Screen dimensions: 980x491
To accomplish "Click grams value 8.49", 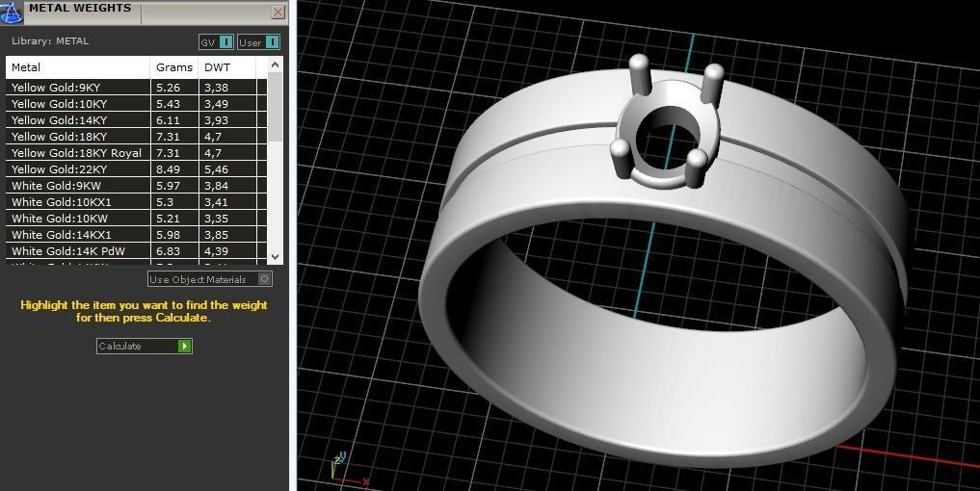I will click(x=168, y=169).
